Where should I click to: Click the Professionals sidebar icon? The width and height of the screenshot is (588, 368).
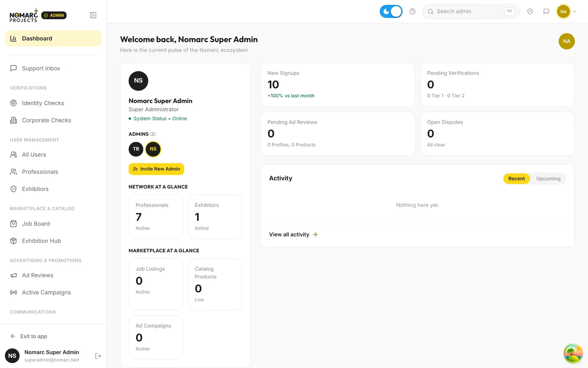click(14, 172)
